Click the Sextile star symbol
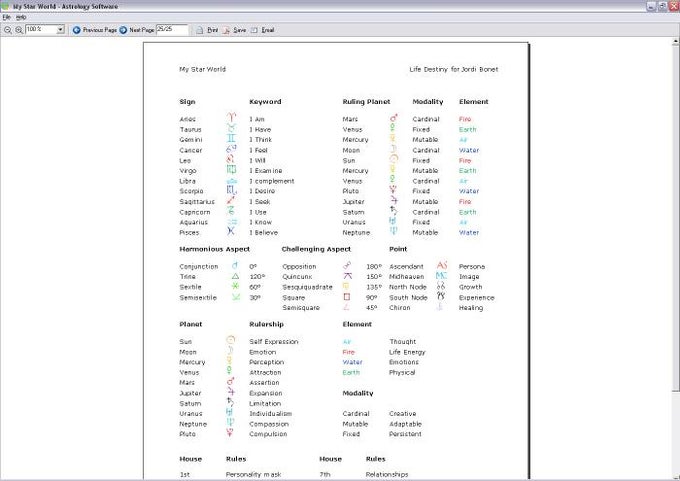The image size is (680, 481). (235, 286)
